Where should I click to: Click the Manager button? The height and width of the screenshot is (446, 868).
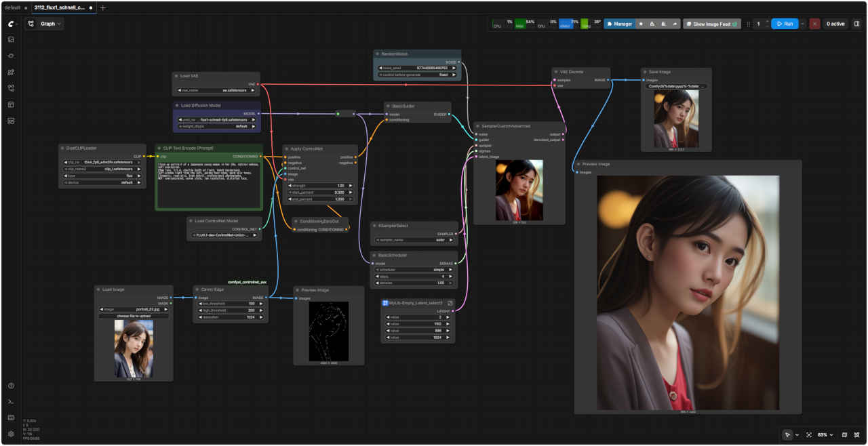[619, 24]
